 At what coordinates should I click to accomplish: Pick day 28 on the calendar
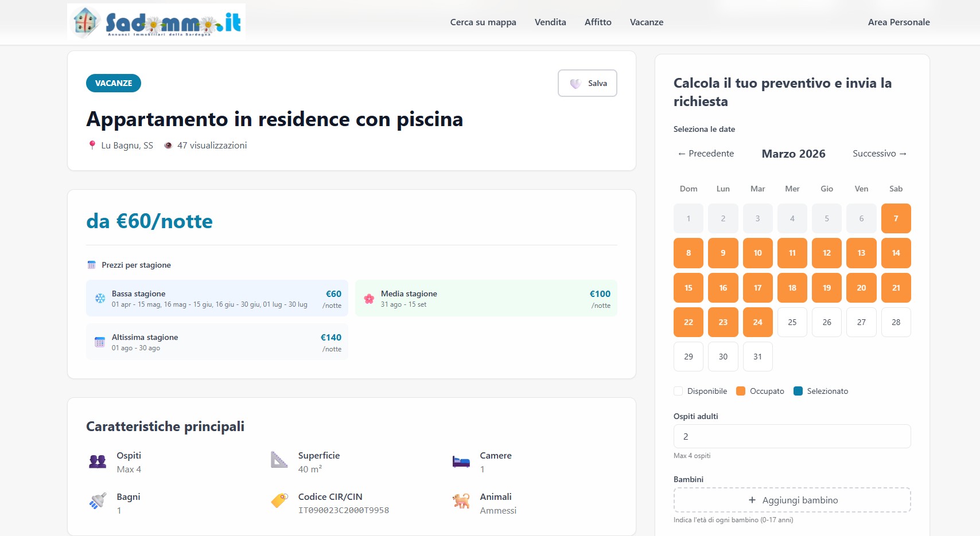pyautogui.click(x=896, y=322)
